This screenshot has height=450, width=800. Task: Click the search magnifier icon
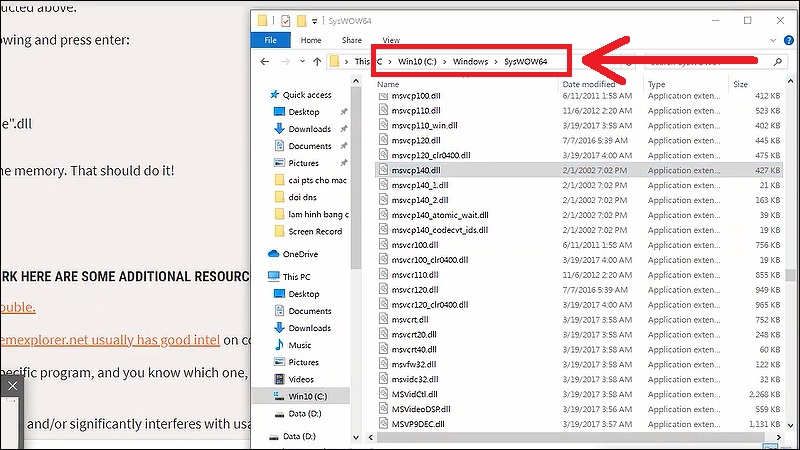click(x=778, y=62)
